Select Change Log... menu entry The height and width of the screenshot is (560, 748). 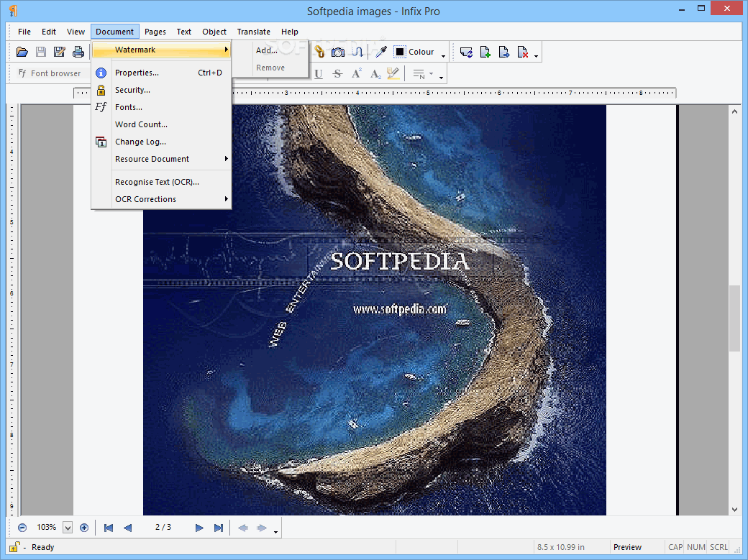pos(162,142)
